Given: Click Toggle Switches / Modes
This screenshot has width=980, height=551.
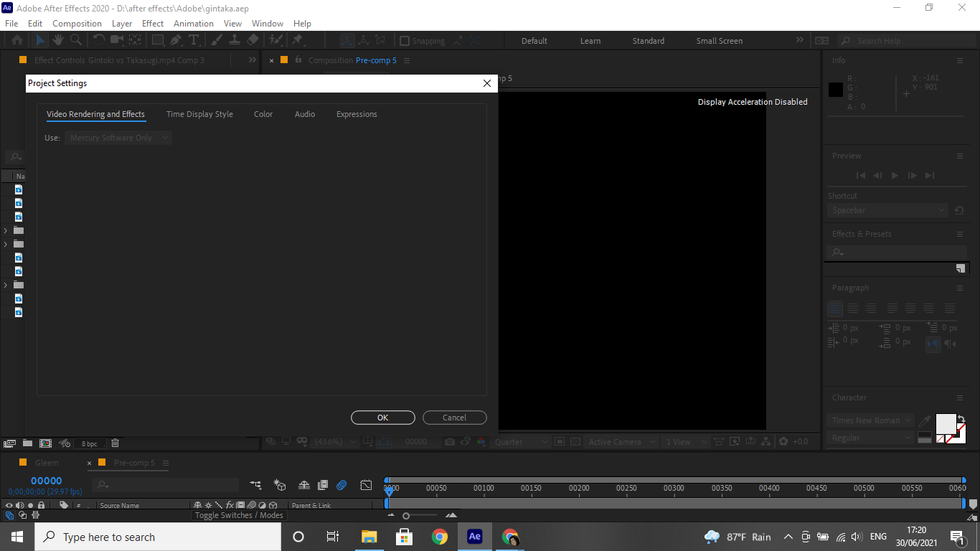Looking at the screenshot, I should (x=238, y=515).
